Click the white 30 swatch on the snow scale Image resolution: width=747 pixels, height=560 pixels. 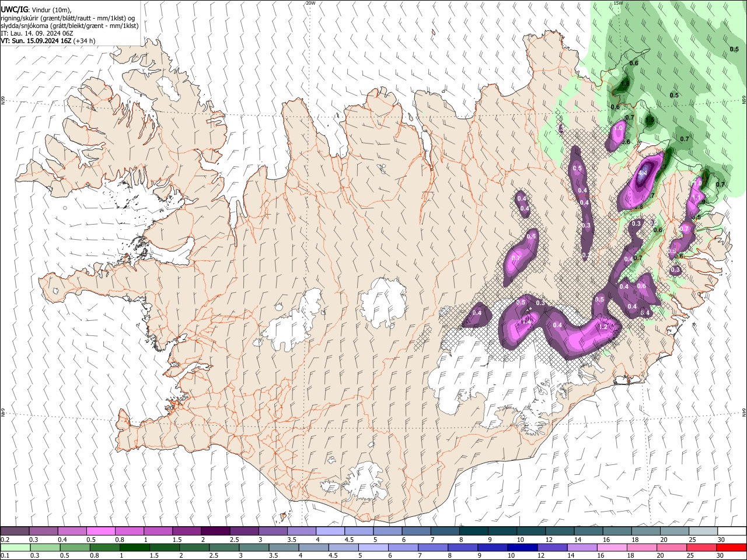(731, 531)
